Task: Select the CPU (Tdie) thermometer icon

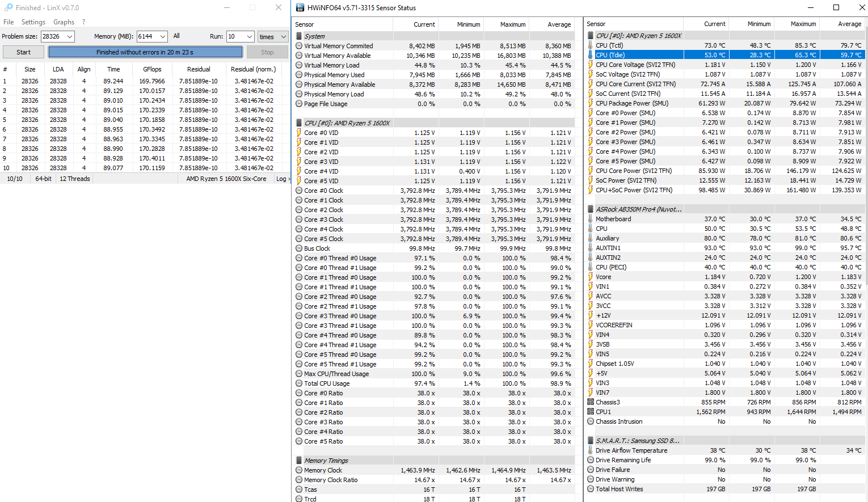Action: (591, 55)
